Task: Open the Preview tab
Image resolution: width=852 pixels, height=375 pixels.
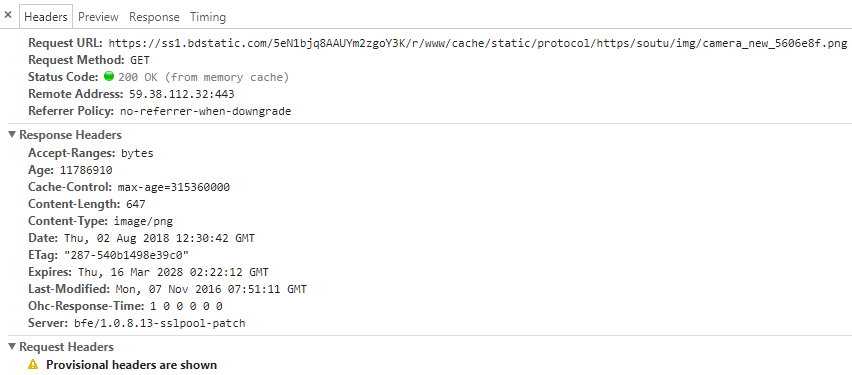Action: click(98, 17)
